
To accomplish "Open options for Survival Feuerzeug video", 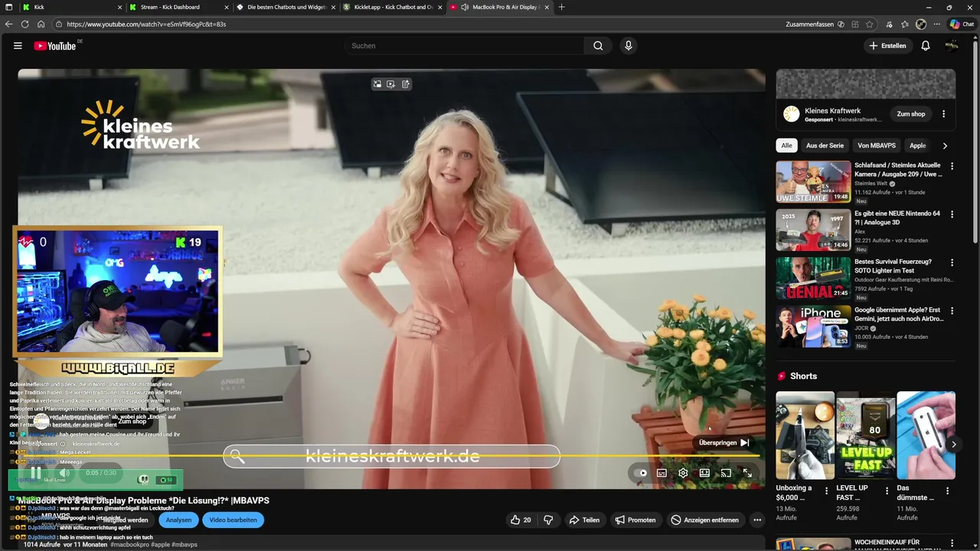I will [952, 262].
